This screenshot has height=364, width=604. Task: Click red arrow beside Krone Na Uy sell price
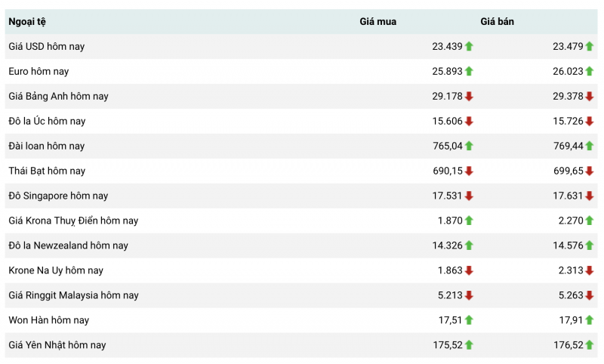point(590,270)
